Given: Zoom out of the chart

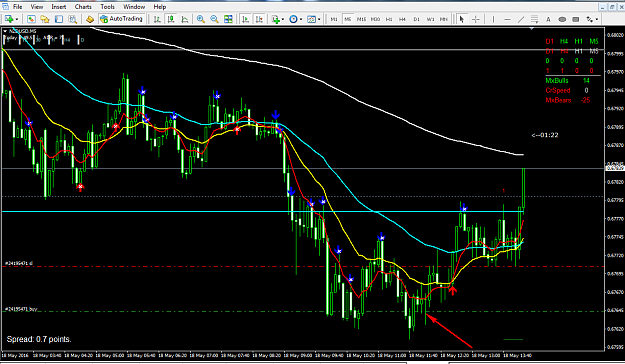Looking at the screenshot, I should click(214, 19).
